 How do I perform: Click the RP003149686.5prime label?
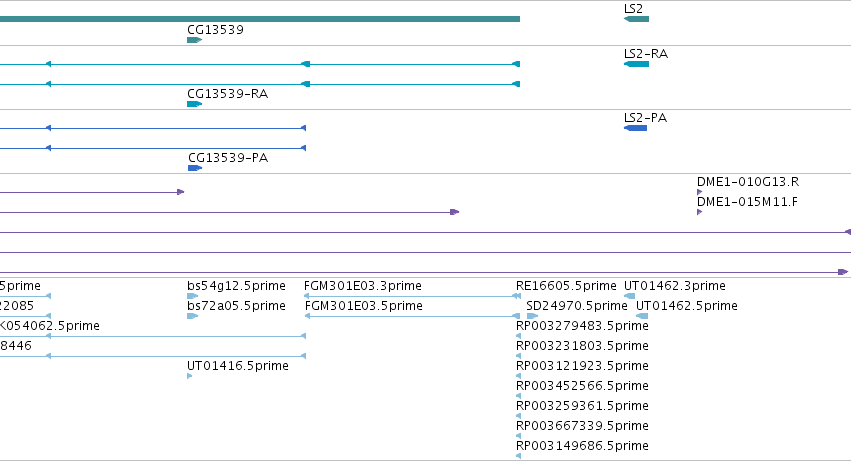tap(582, 446)
